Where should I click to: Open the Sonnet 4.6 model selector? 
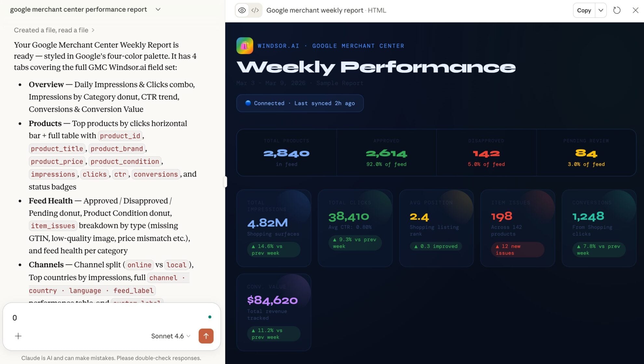170,336
